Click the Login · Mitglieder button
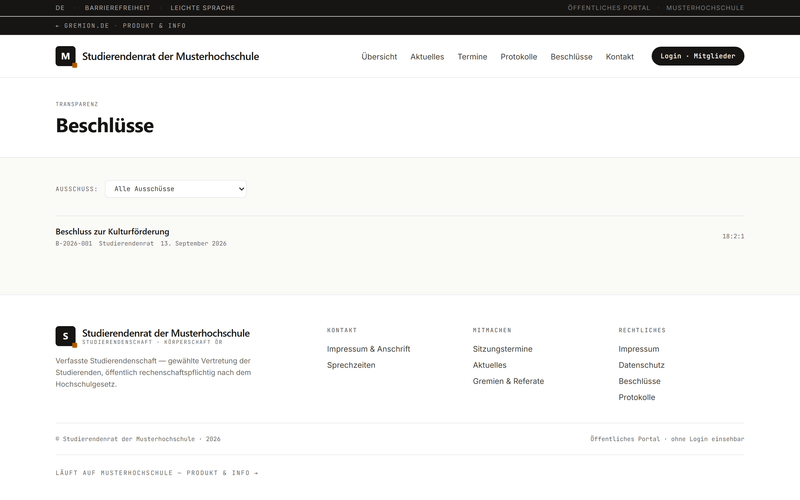800x500 pixels. (697, 56)
